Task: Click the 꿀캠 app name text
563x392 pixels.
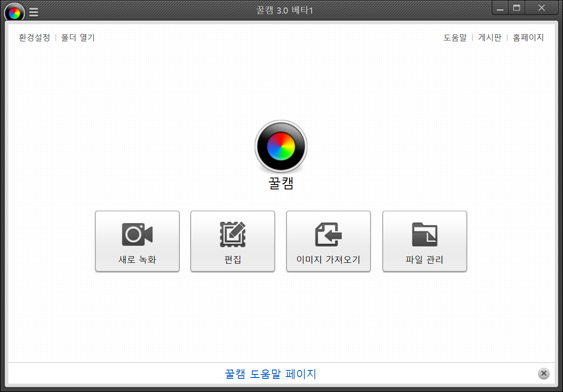Action: [x=281, y=183]
